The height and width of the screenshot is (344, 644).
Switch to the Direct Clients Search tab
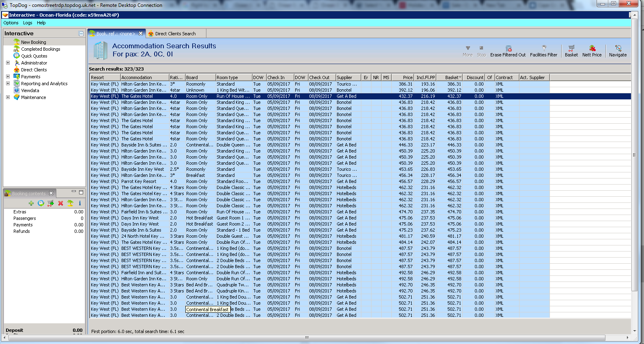click(175, 34)
